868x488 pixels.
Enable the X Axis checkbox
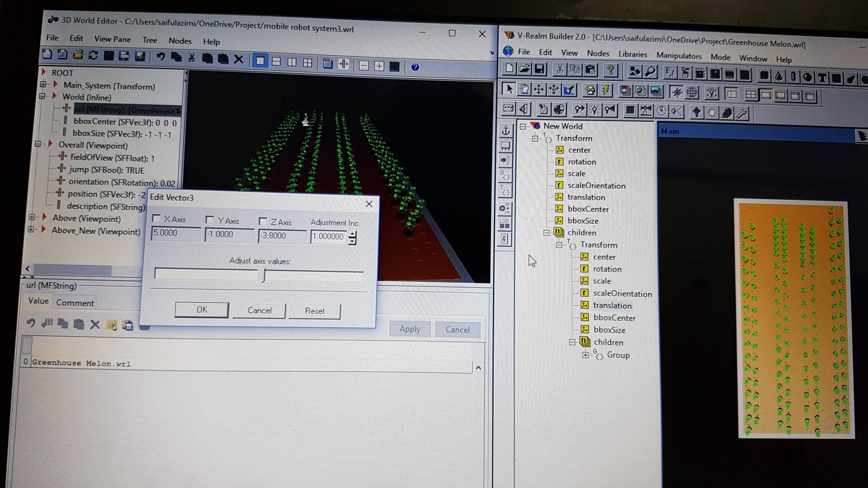coord(156,219)
